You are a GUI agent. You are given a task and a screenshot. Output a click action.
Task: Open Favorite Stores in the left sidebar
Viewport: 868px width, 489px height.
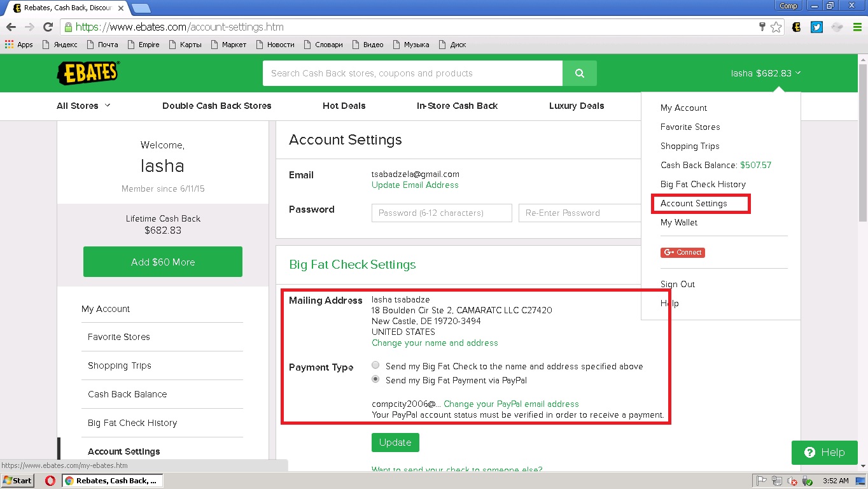[x=119, y=337]
